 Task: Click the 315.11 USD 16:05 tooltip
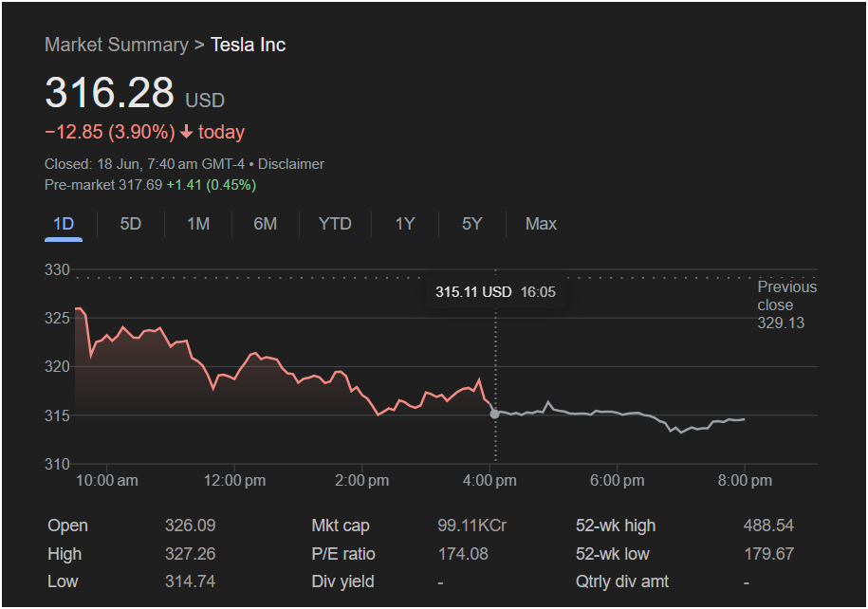495,292
